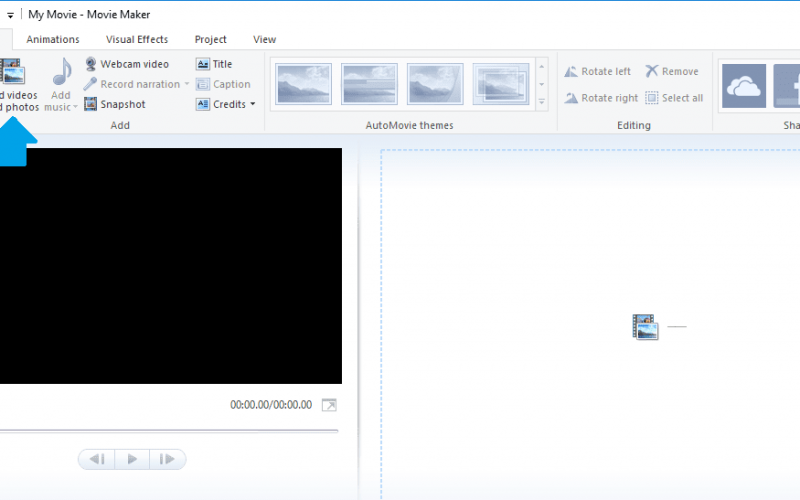Select the second AutoMovie theme thumbnail

[369, 84]
